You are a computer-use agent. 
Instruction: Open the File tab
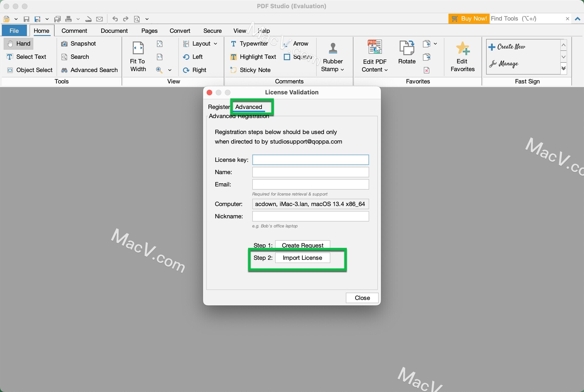point(14,31)
